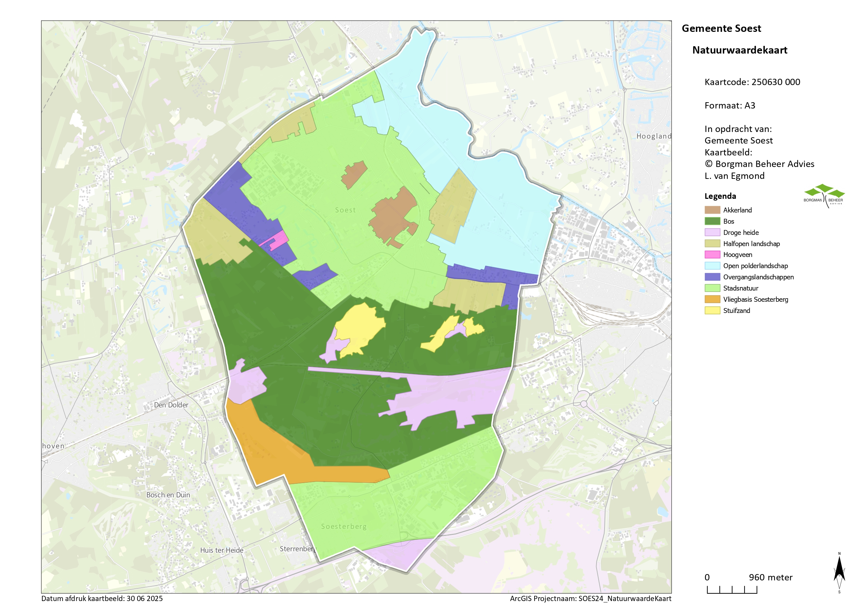The image size is (868, 614).
Task: Click the Kaartcode 250630 000 text
Action: tap(752, 82)
